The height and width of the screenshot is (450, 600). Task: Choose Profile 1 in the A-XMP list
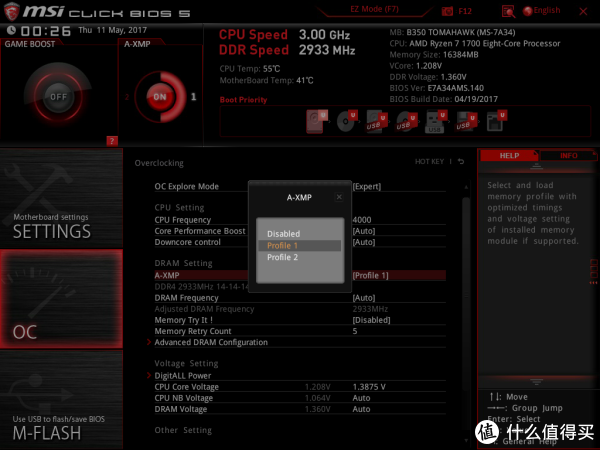(299, 246)
